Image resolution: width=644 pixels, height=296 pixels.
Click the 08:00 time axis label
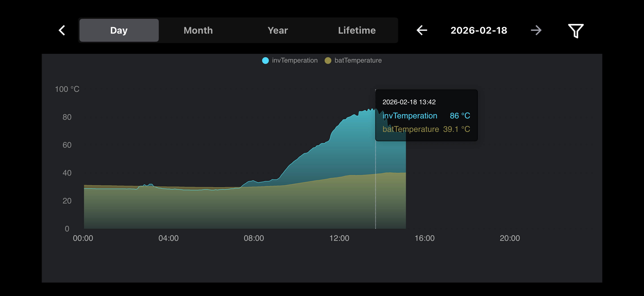(x=254, y=238)
